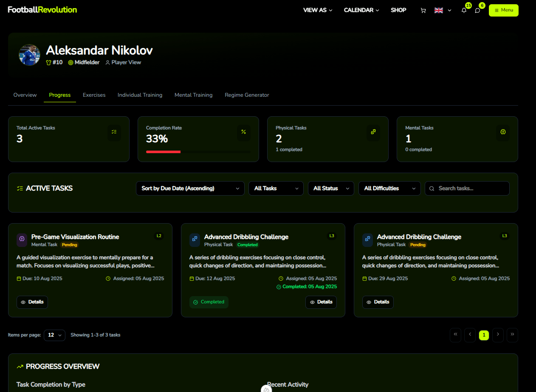This screenshot has width=536, height=392.
Task: Click the jersey number #10 shirt icon
Action: coord(48,63)
